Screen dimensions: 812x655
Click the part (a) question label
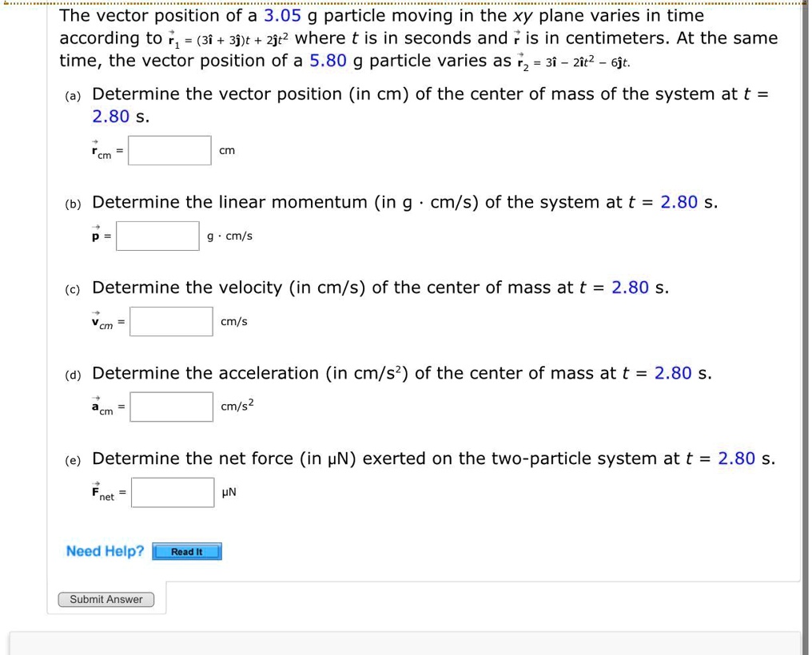tap(73, 95)
